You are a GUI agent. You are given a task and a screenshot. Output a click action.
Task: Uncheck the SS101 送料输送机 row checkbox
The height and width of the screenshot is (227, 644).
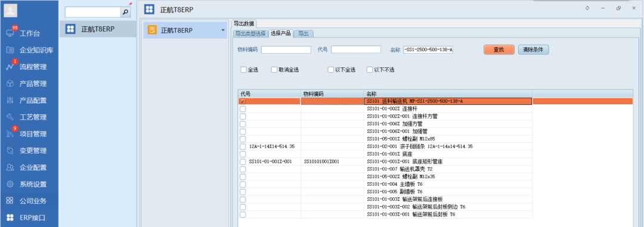click(243, 101)
